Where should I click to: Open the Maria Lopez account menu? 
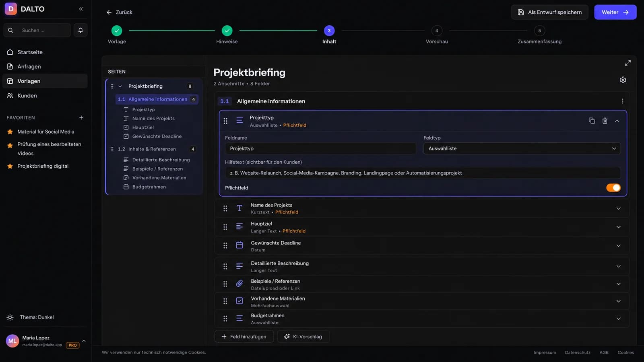(46, 341)
